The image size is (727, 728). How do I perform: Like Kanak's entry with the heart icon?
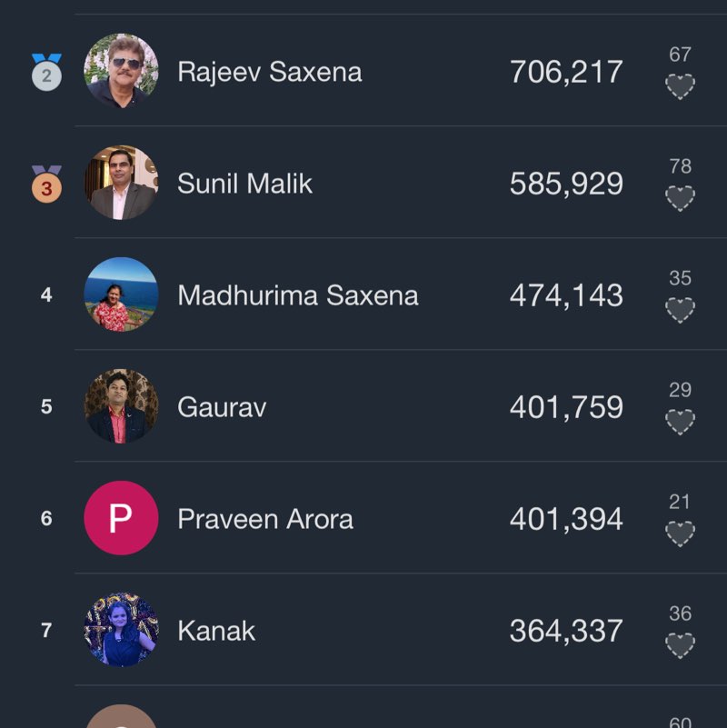pyautogui.click(x=680, y=645)
